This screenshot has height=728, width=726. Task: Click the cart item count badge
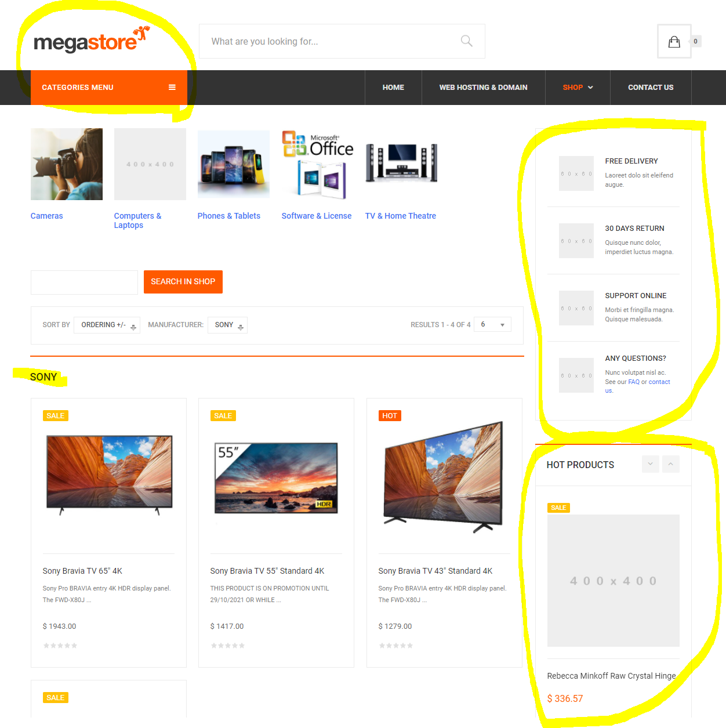[695, 41]
